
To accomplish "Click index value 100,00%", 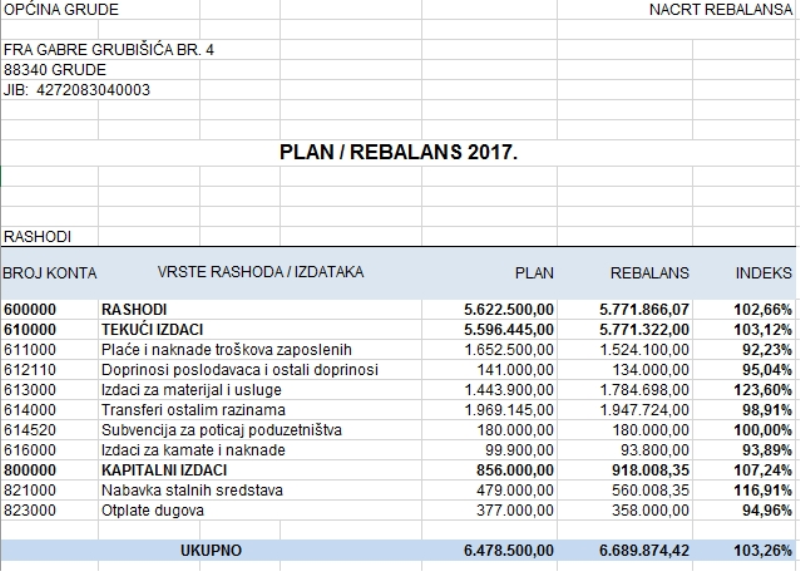I will (763, 430).
